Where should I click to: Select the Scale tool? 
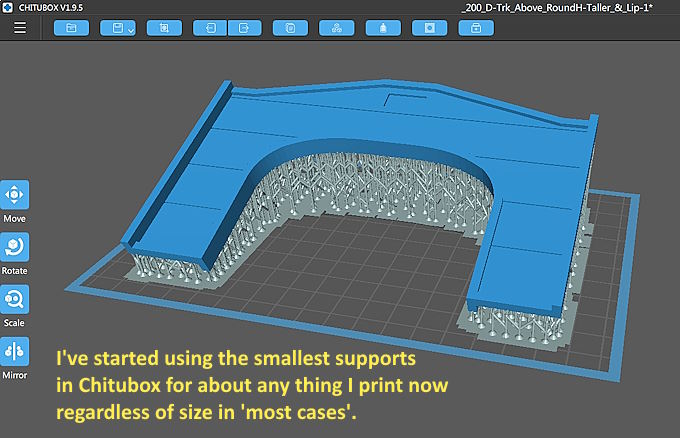[x=15, y=299]
